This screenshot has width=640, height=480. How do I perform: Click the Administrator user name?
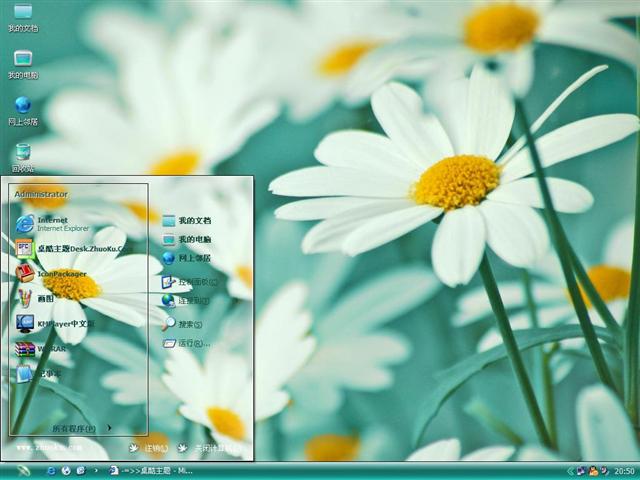click(x=41, y=194)
